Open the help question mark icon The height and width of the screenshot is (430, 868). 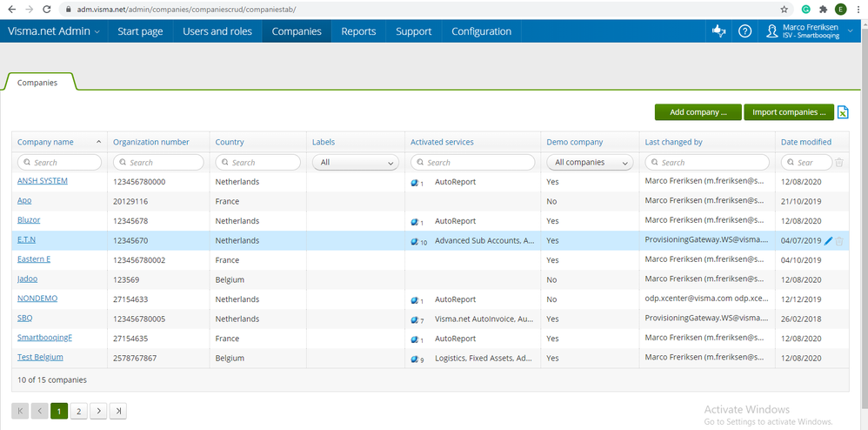pos(745,31)
